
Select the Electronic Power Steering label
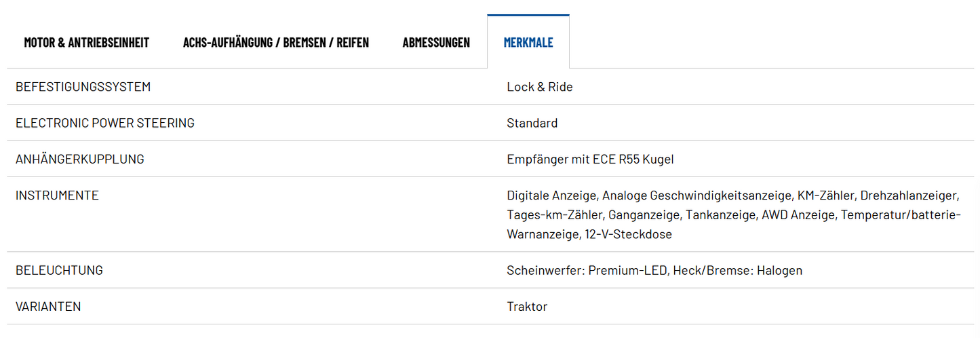[x=105, y=123]
